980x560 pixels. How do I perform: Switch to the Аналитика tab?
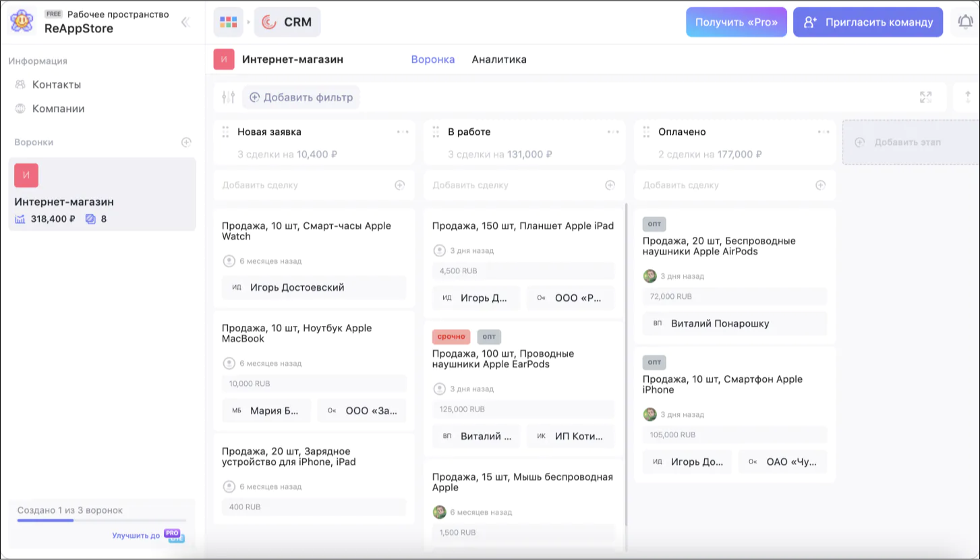[499, 59]
